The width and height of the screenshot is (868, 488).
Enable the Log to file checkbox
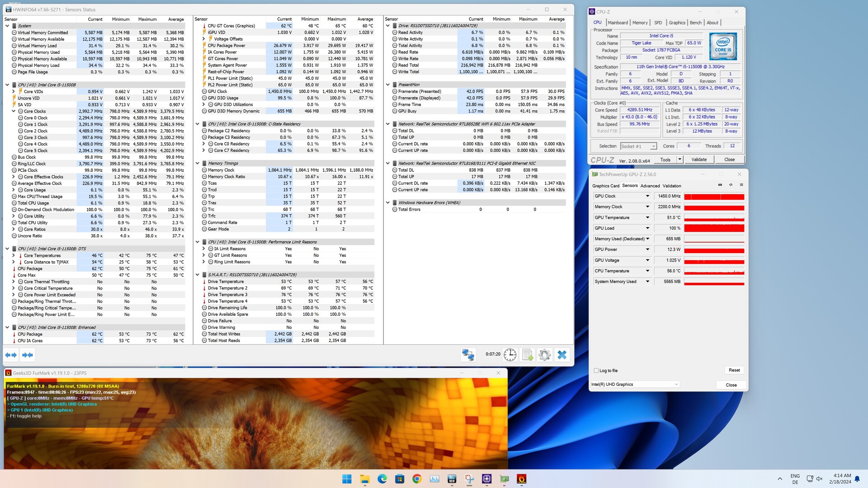tap(596, 371)
